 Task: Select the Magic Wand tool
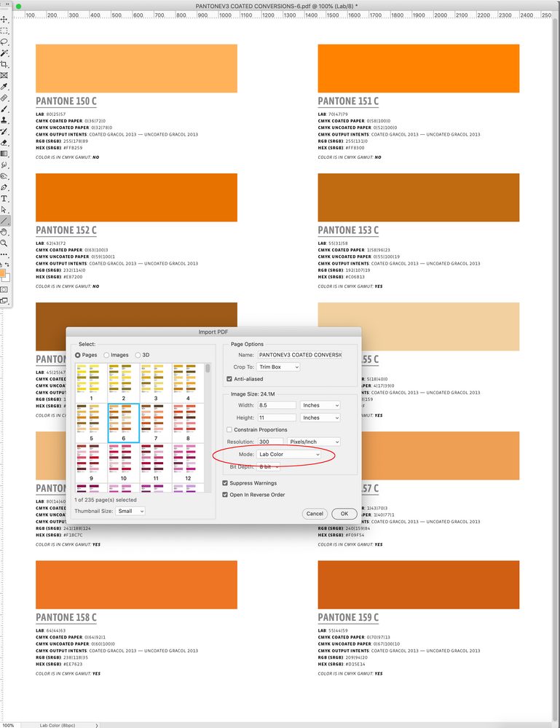tap(4, 53)
